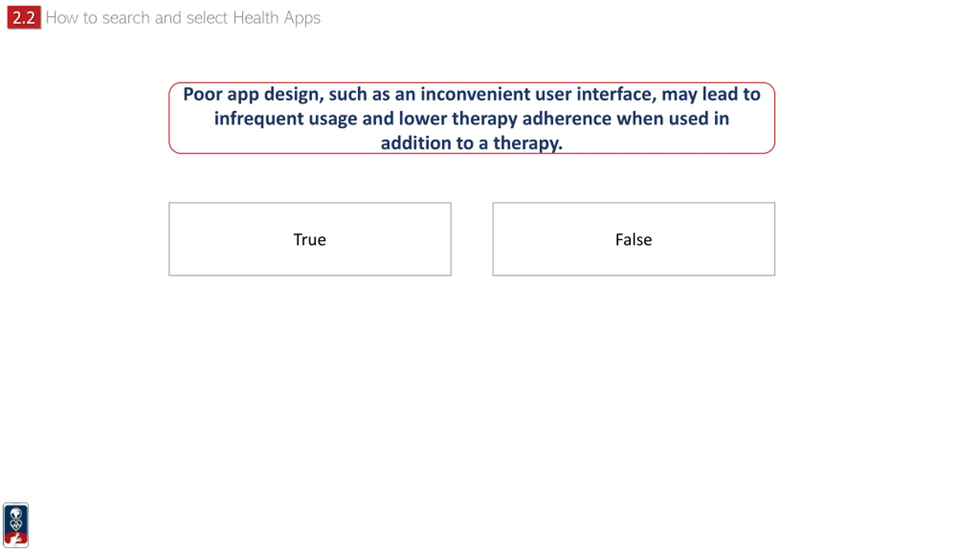Click the heading How to search and select Health Apps
This screenshot has width=980, height=551.
coord(183,18)
